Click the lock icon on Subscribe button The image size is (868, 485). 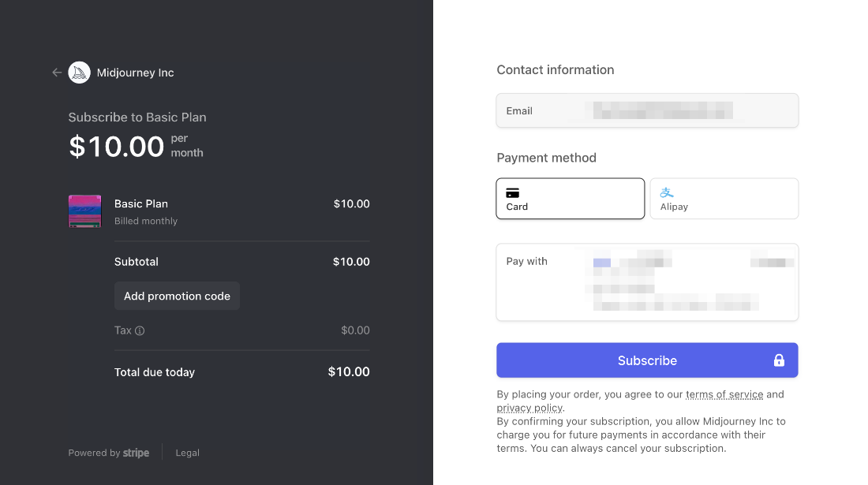point(779,360)
